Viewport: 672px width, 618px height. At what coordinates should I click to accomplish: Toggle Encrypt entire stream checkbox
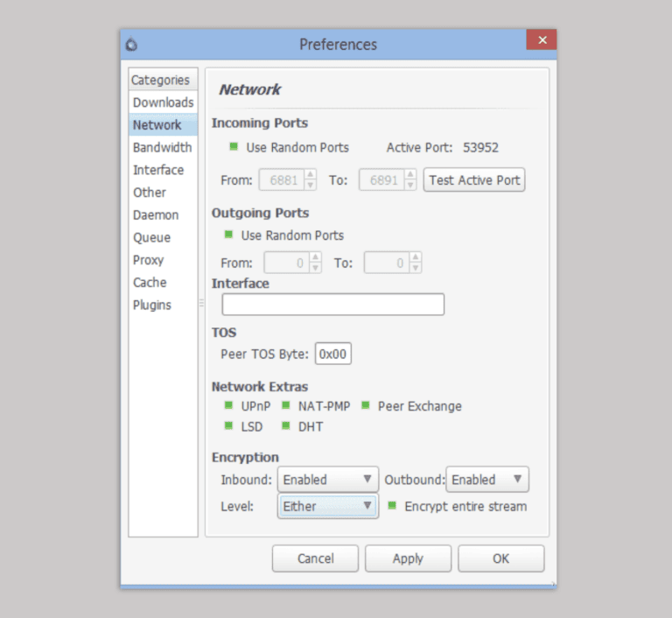click(392, 505)
